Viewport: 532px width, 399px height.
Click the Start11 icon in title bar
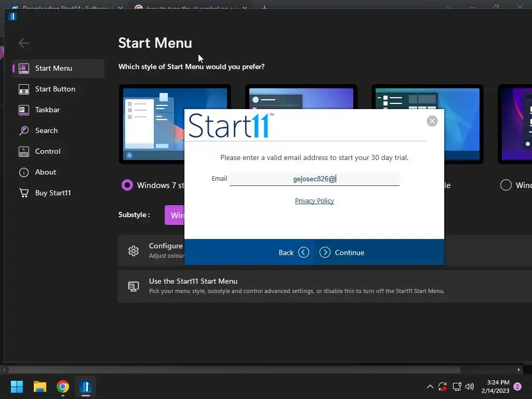[x=12, y=16]
